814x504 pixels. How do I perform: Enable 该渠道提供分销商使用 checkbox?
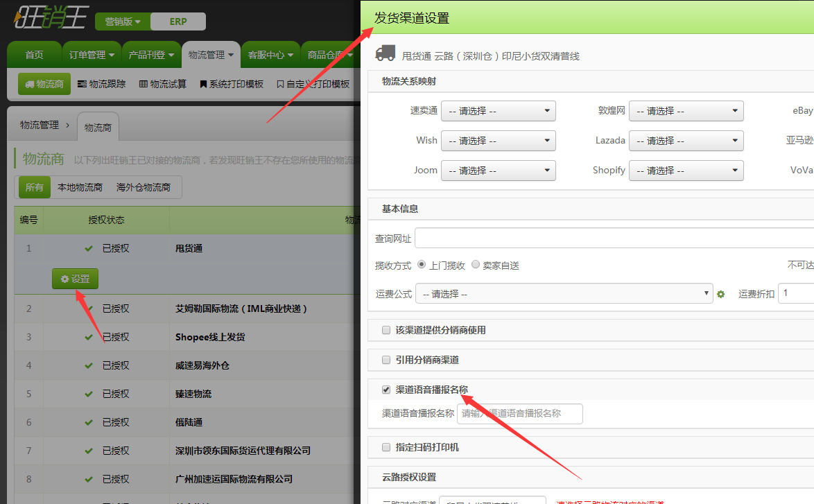click(386, 330)
